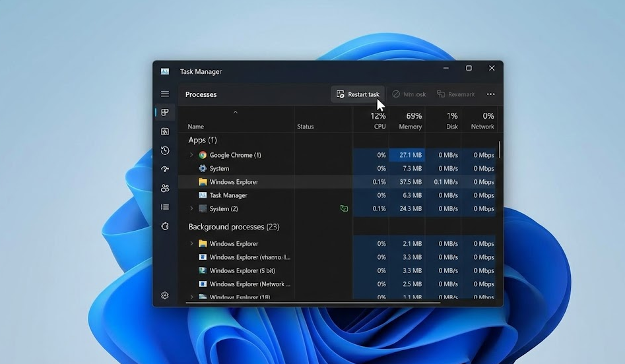
Task: Open the hamburger navigation menu
Action: (x=164, y=94)
